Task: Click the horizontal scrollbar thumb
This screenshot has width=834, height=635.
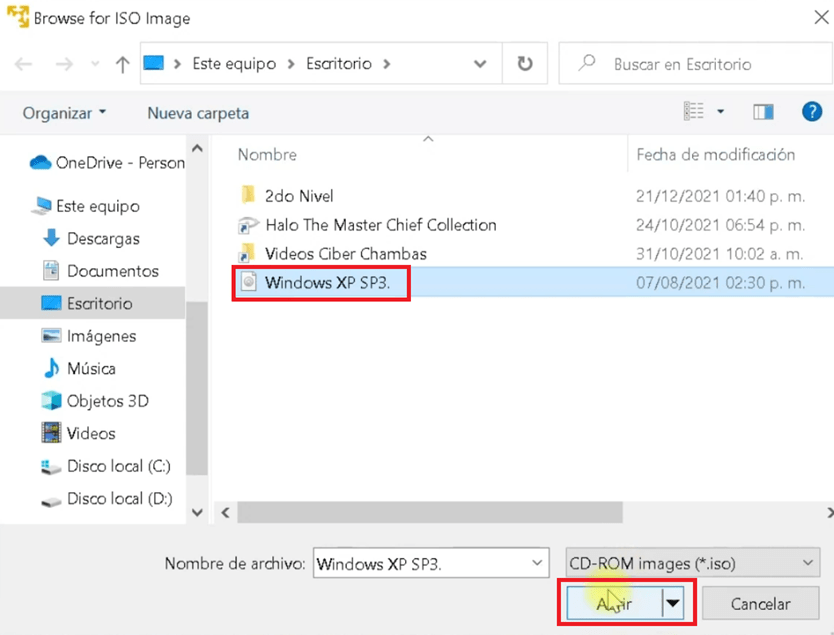Action: click(430, 513)
